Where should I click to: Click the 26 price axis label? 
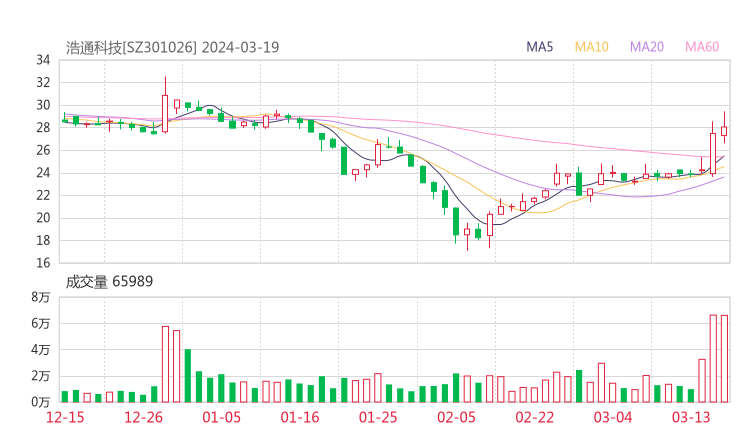click(43, 150)
